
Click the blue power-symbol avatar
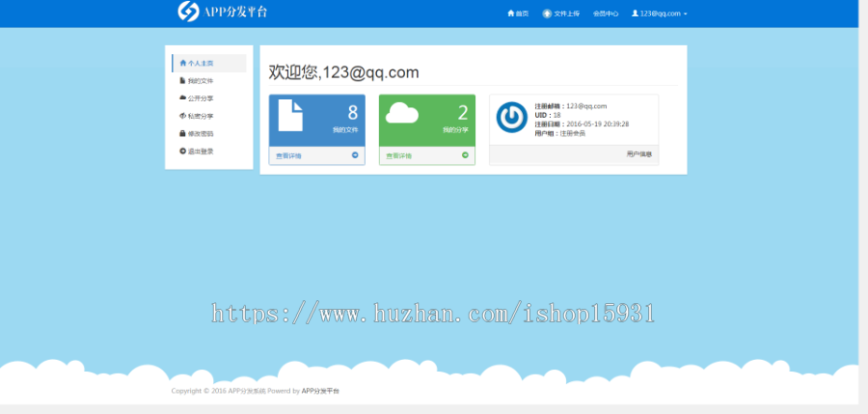pyautogui.click(x=511, y=117)
